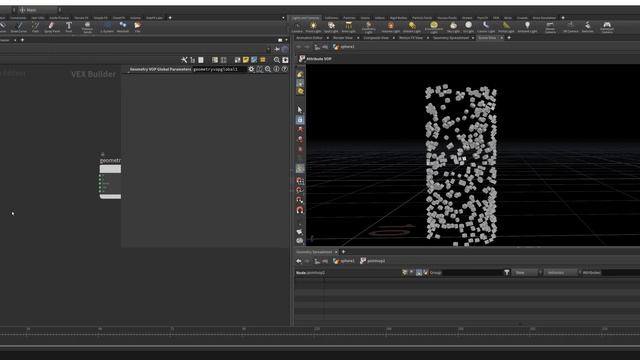Open the Lights and Cameras shelf tab

pyautogui.click(x=306, y=18)
